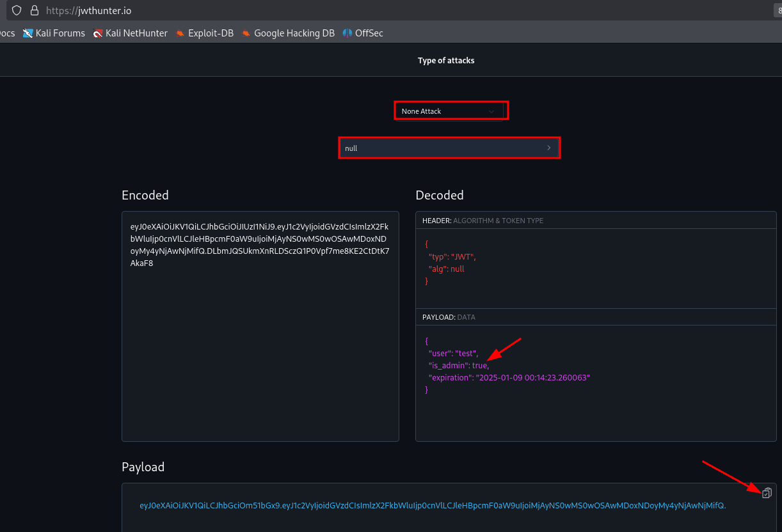Viewport: 782px width, 532px height.
Task: Click the Type of attacks heading
Action: (x=446, y=61)
